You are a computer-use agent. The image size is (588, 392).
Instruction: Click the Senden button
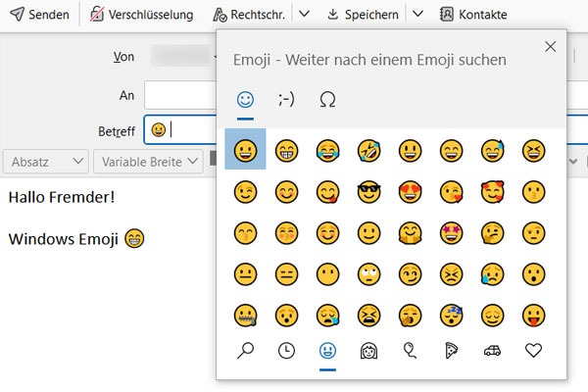point(39,15)
